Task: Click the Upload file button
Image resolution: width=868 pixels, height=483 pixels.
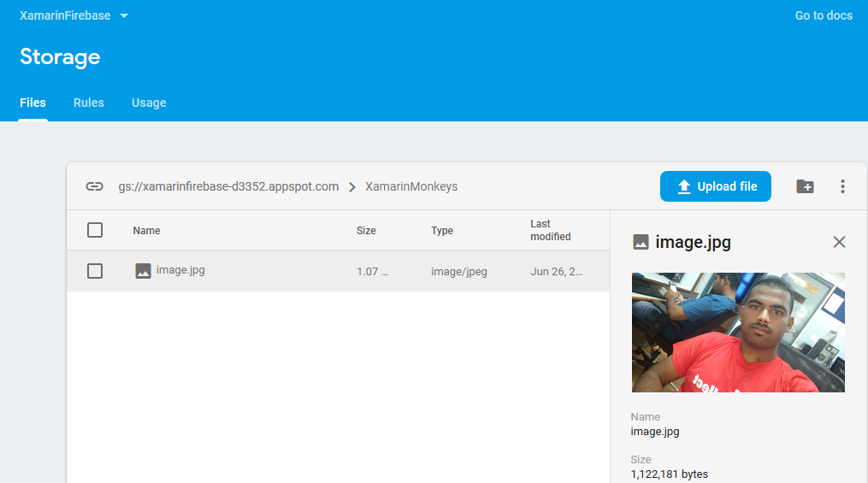Action: click(715, 186)
